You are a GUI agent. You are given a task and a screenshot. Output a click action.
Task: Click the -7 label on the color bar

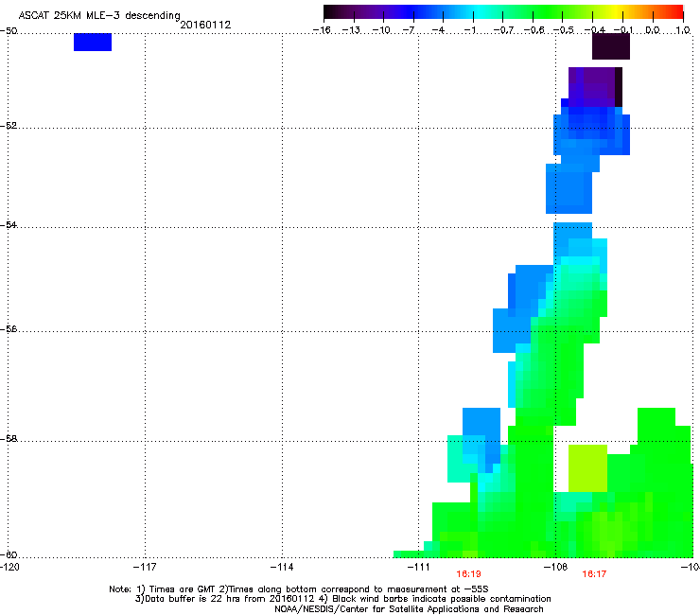[408, 30]
